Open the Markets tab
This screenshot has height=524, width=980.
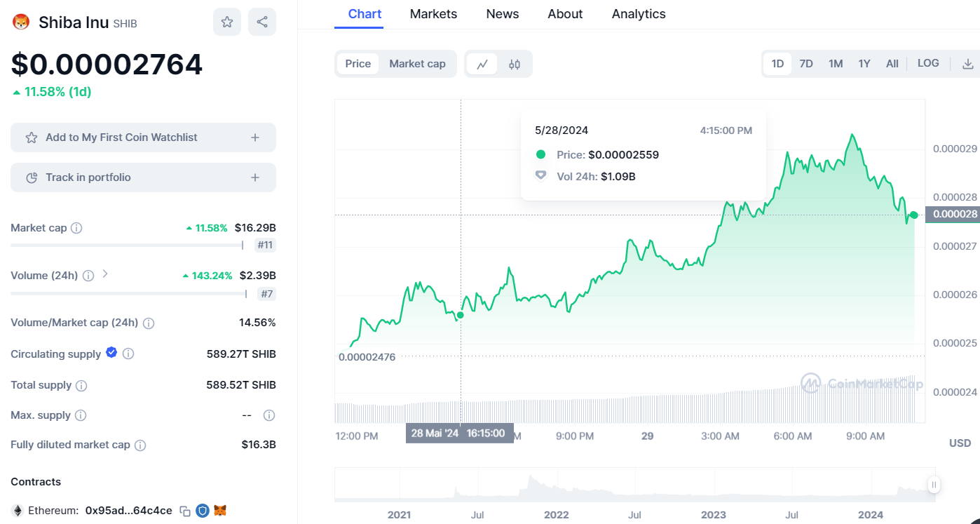point(433,14)
